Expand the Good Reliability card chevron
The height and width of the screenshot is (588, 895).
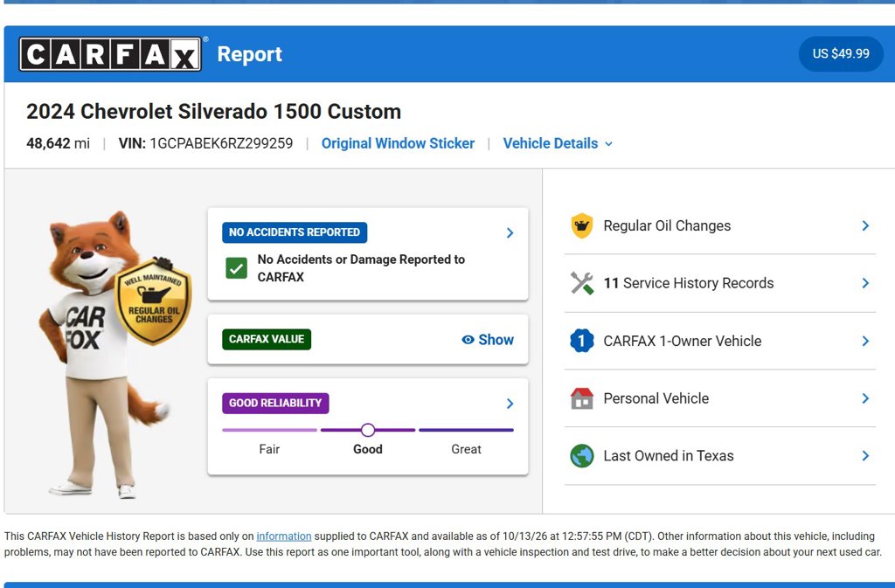(x=510, y=404)
